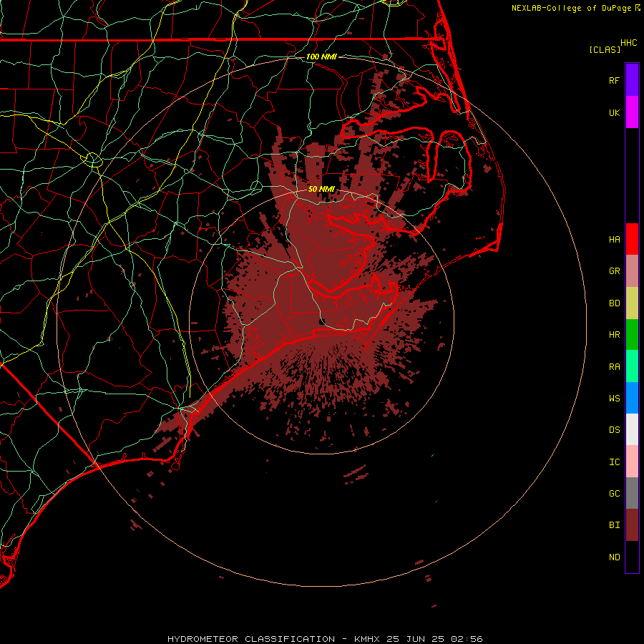The width and height of the screenshot is (644, 644).
Task: Click the ND black legend swatch
Action: (x=632, y=557)
